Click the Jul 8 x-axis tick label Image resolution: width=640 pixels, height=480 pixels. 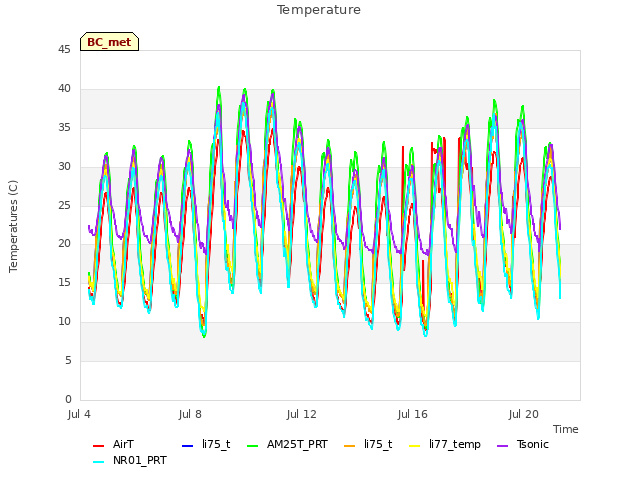click(190, 414)
